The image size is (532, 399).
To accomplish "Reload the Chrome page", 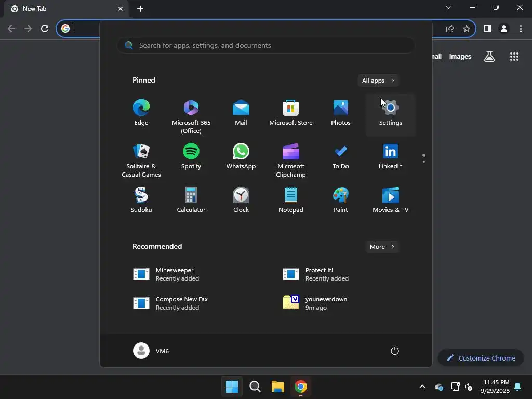I will (45, 29).
